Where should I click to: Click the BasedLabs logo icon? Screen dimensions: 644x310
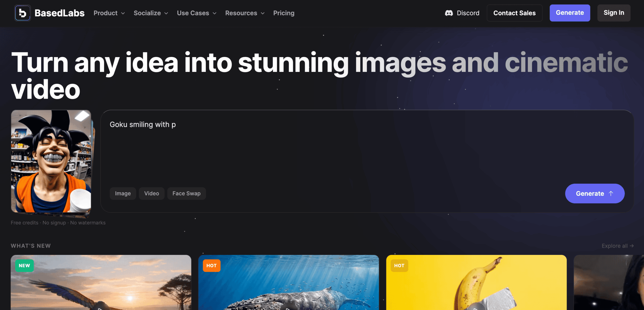tap(22, 13)
